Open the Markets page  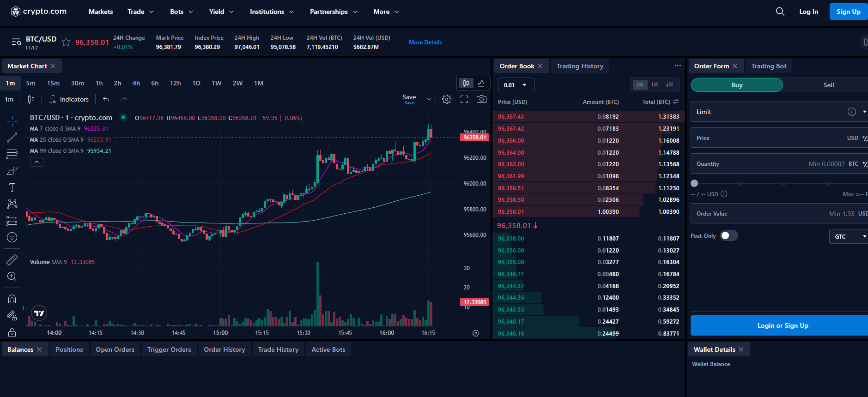pyautogui.click(x=101, y=12)
